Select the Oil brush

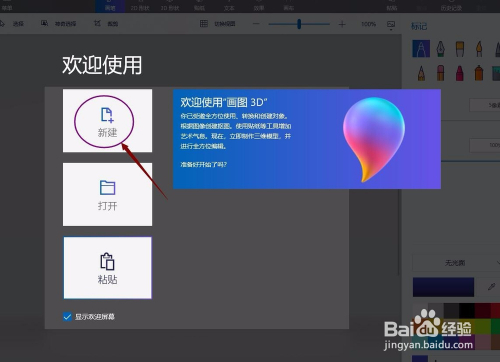(x=460, y=49)
